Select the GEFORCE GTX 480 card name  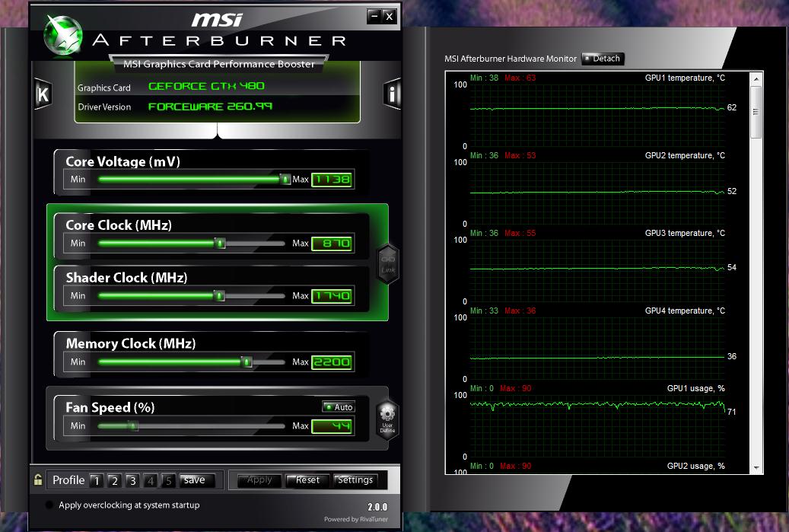[206, 86]
